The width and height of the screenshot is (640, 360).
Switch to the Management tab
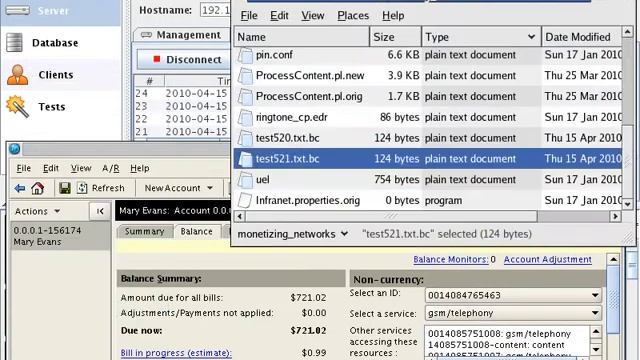coord(181,35)
